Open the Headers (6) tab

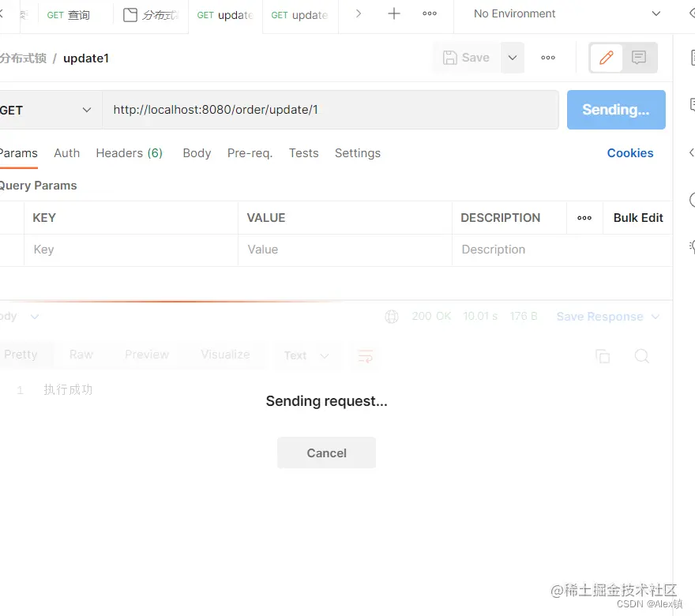(x=130, y=153)
